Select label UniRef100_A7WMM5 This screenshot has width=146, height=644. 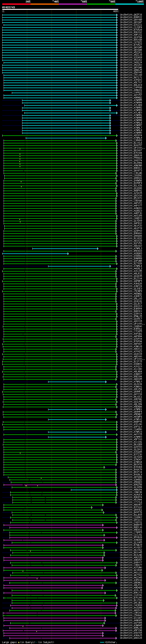(x=131, y=101)
